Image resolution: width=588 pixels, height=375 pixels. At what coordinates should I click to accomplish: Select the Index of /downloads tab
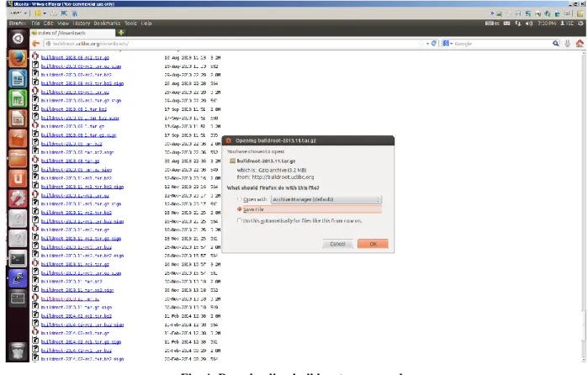coord(73,33)
